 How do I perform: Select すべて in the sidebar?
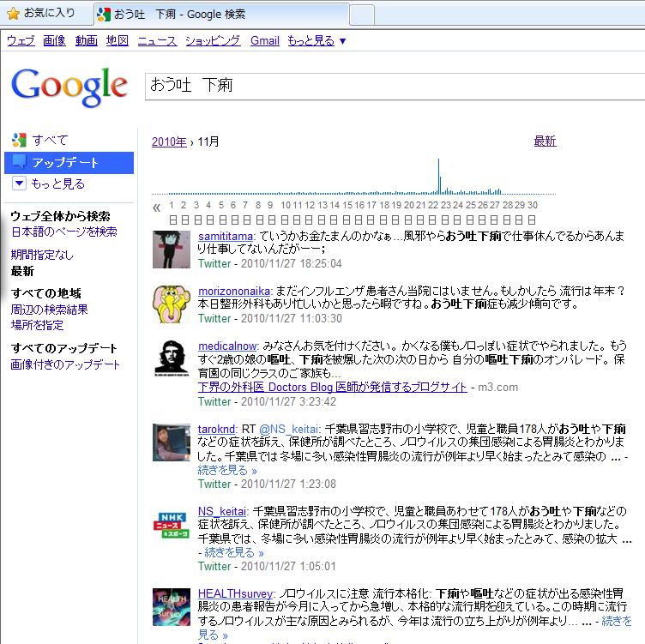coord(50,141)
